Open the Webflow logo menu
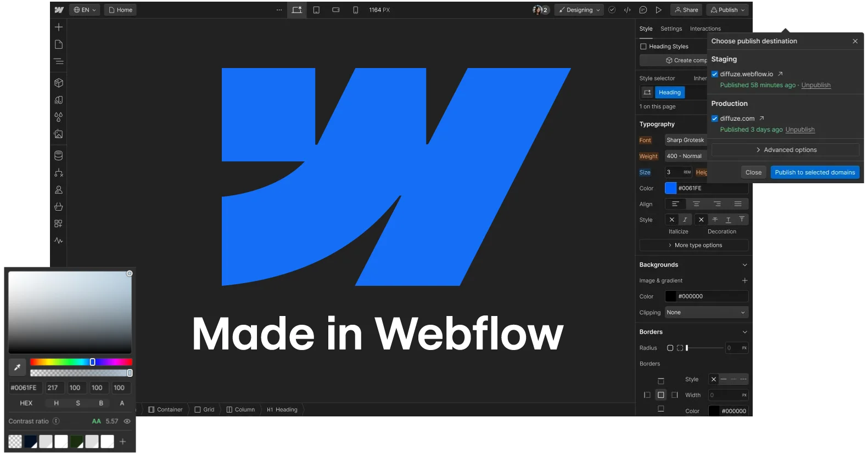 pos(59,10)
